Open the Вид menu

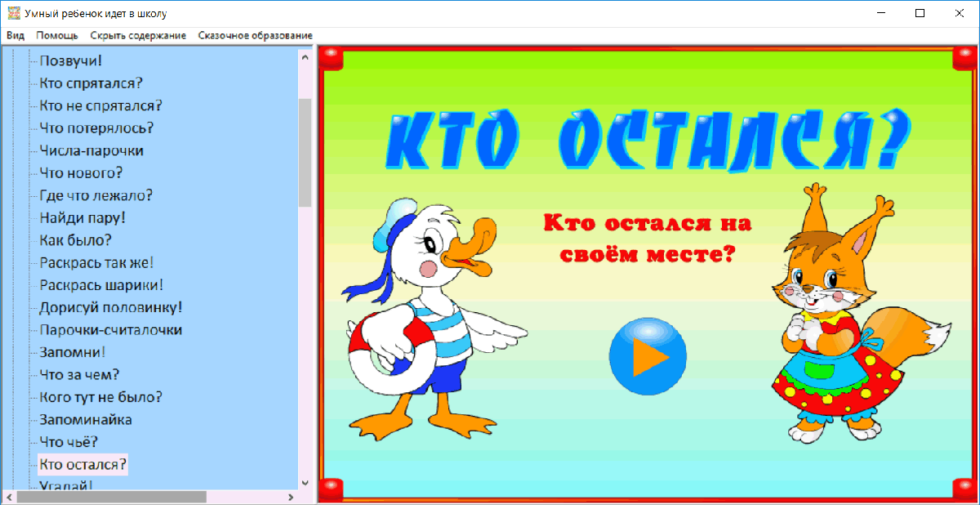(15, 35)
